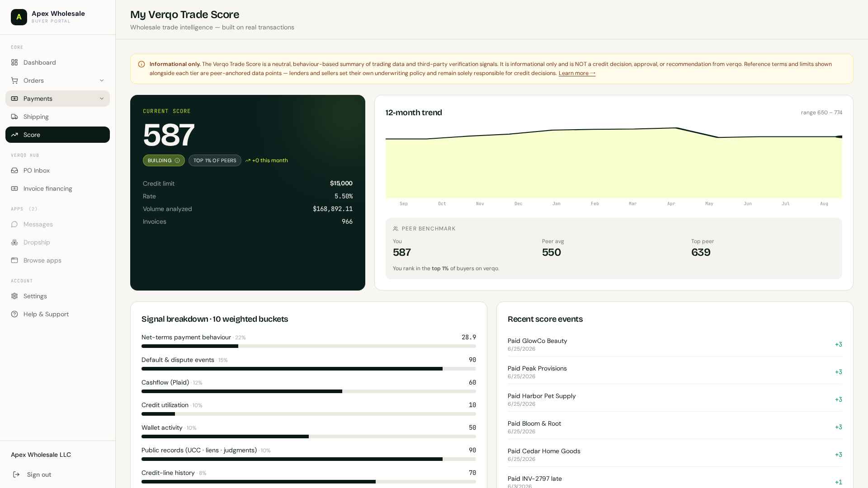Click the Browse apps icon
The image size is (868, 488).
(x=14, y=260)
